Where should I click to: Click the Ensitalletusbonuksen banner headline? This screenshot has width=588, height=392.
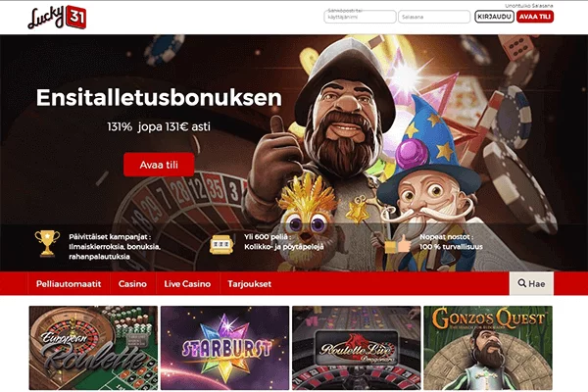[159, 98]
